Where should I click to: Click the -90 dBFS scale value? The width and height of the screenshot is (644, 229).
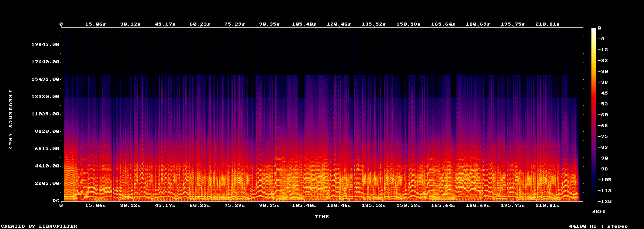click(x=603, y=158)
